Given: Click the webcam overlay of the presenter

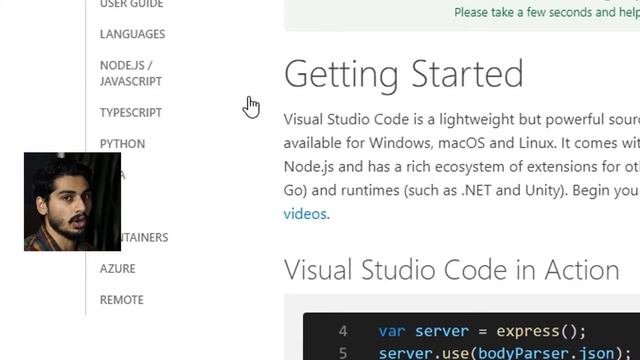Looking at the screenshot, I should pos(72,202).
